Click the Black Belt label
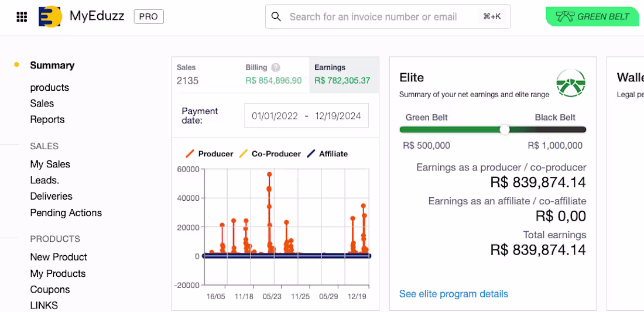The image size is (644, 312). [555, 118]
